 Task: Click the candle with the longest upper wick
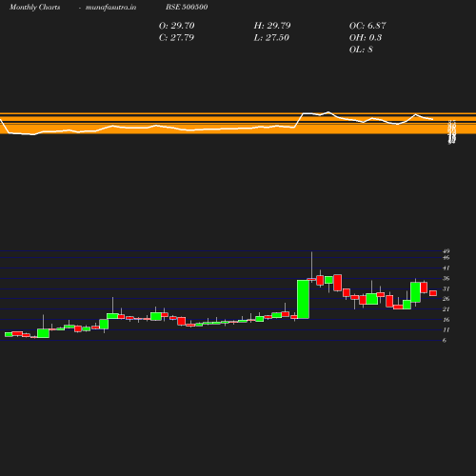coord(311,279)
